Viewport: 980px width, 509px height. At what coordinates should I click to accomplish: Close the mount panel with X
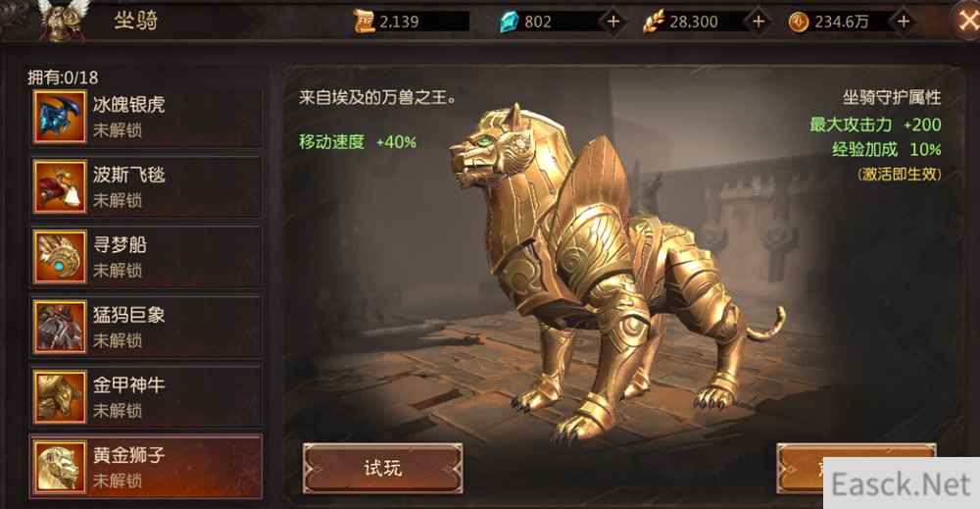[967, 22]
